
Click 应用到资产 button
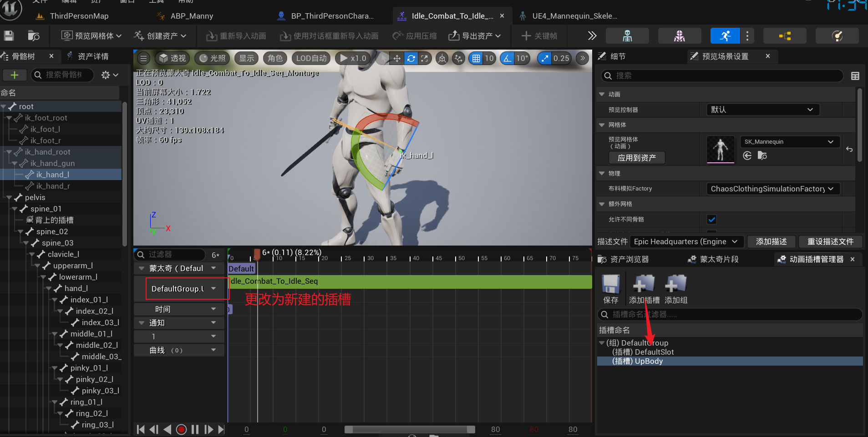pyautogui.click(x=637, y=158)
